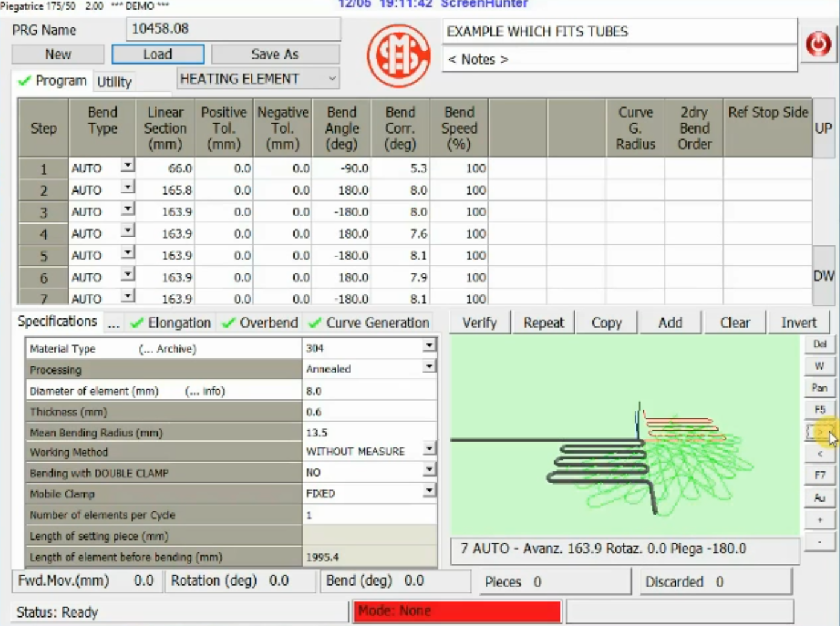Toggle the Overbend checked tab
Screen dimensions: 840x626
pos(260,323)
